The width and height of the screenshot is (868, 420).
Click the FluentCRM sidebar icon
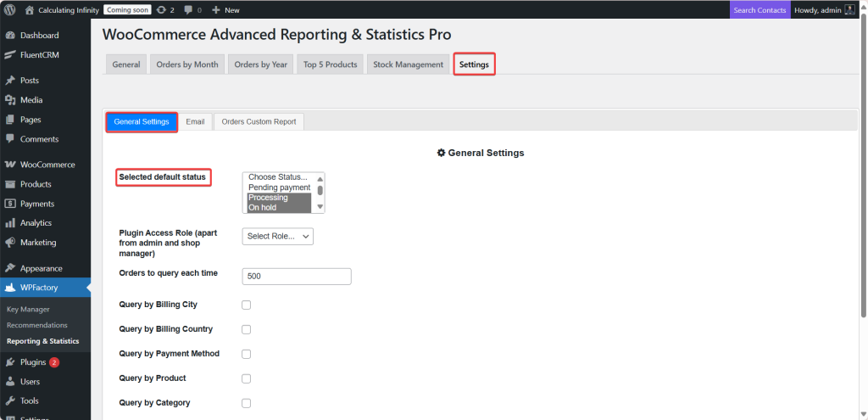pyautogui.click(x=10, y=55)
